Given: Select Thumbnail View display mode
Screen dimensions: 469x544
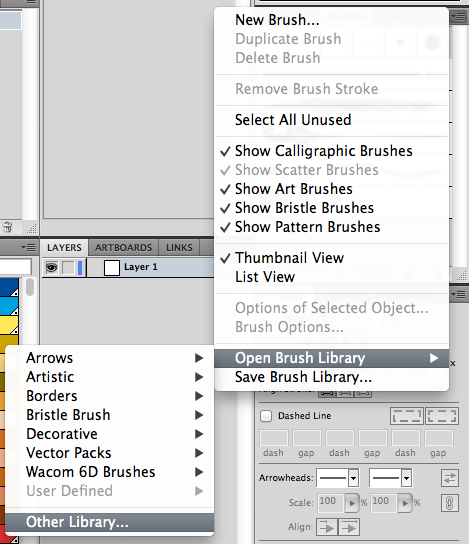Looking at the screenshot, I should point(331,258).
